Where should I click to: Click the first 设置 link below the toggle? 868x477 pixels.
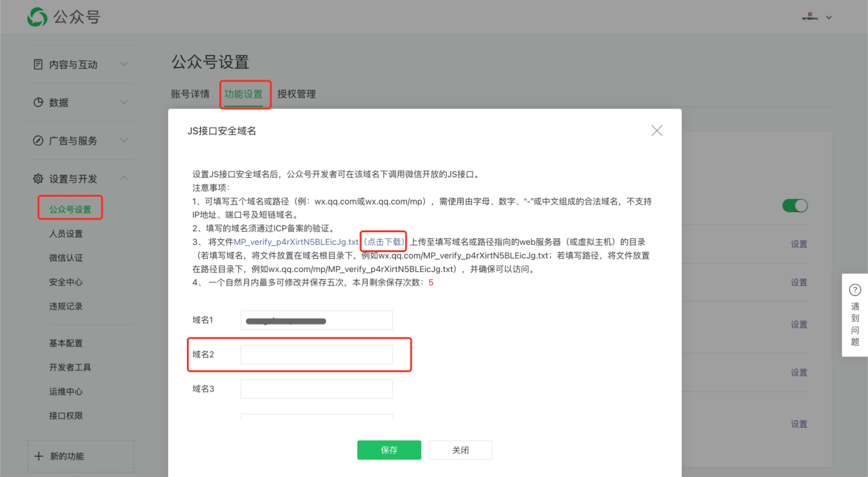[799, 244]
